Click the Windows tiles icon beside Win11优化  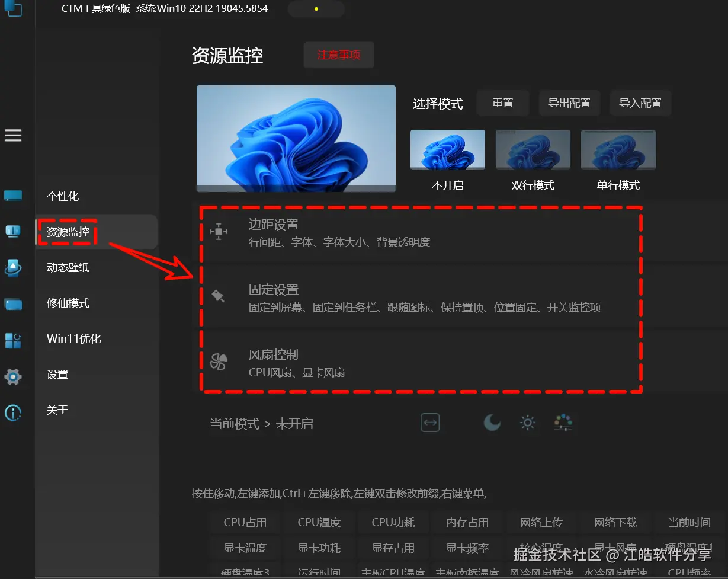tap(13, 340)
